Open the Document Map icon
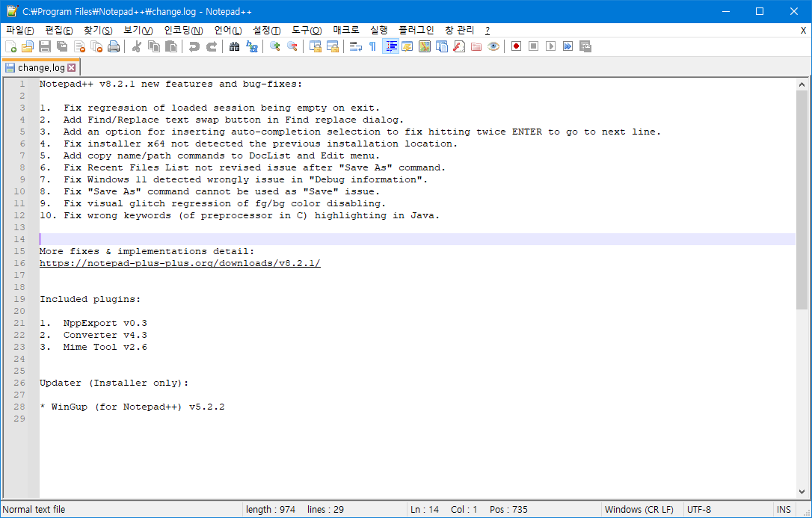This screenshot has width=812, height=518. 425,46
